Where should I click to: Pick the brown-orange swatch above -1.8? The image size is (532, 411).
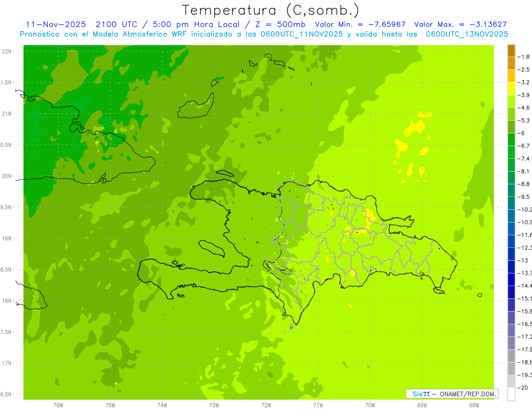click(511, 51)
